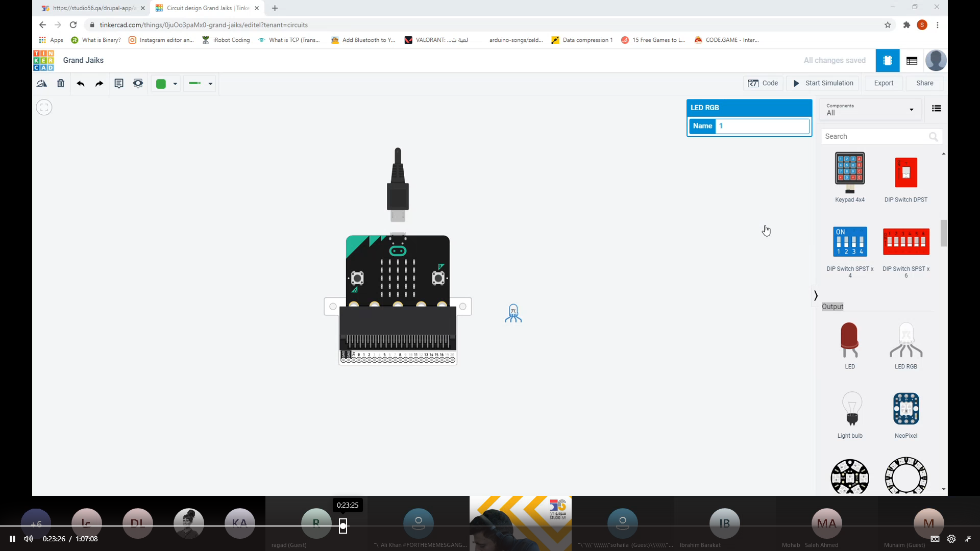The height and width of the screenshot is (551, 980).
Task: Select the LED RGB component in panel
Action: click(x=906, y=345)
